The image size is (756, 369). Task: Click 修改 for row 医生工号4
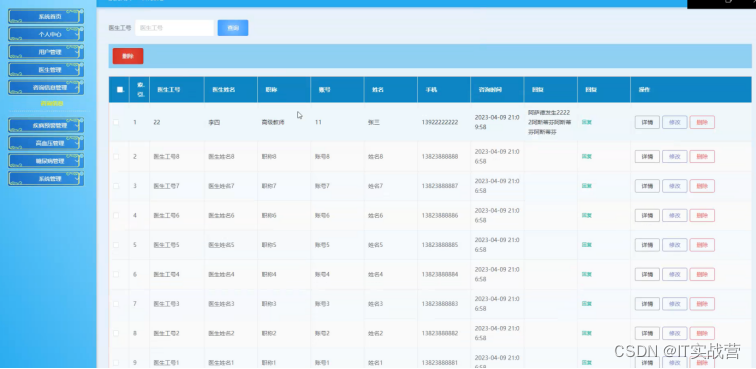pyautogui.click(x=675, y=274)
